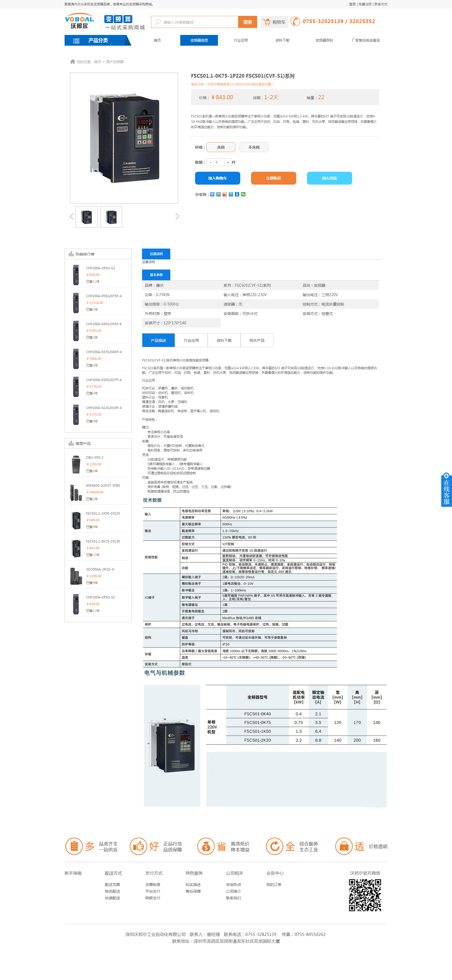Click the Tencent Weibo share icon
The width and height of the screenshot is (452, 980).
[231, 194]
